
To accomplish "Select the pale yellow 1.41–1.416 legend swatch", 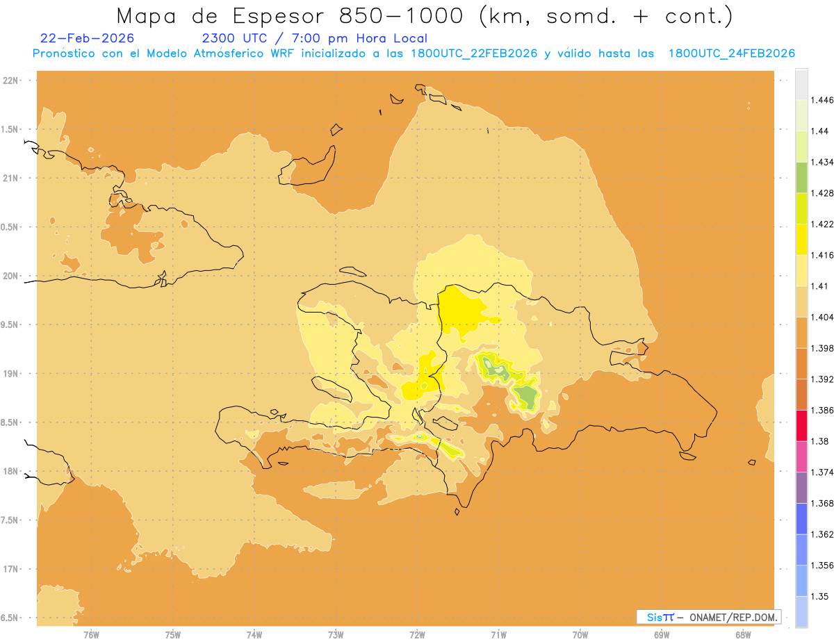I will point(801,270).
